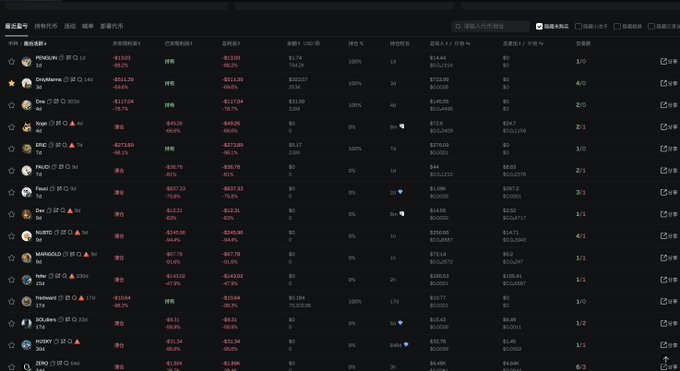The image size is (680, 371).
Task: Sort by total profit column
Action: (231, 43)
